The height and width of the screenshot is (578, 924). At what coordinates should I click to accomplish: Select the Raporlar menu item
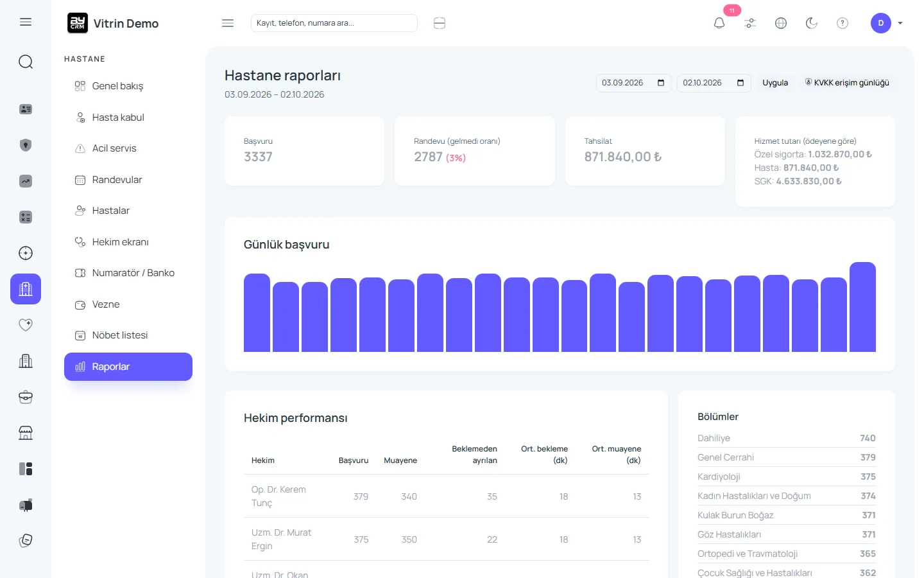pos(128,367)
